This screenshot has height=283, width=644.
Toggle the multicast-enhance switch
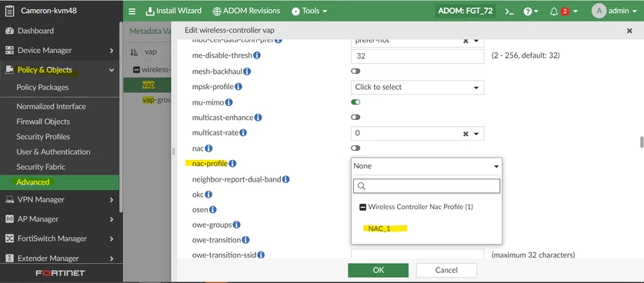click(355, 118)
